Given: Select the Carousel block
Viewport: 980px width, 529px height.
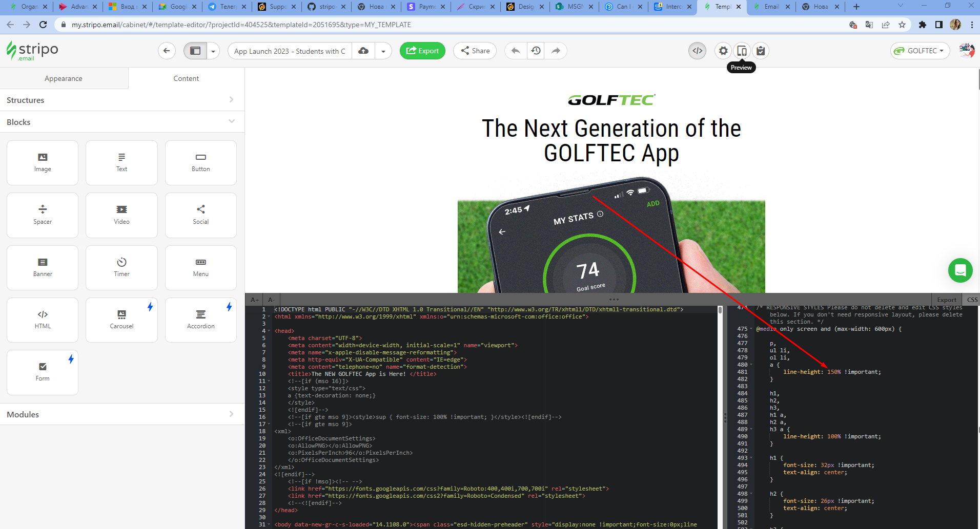Looking at the screenshot, I should point(121,320).
